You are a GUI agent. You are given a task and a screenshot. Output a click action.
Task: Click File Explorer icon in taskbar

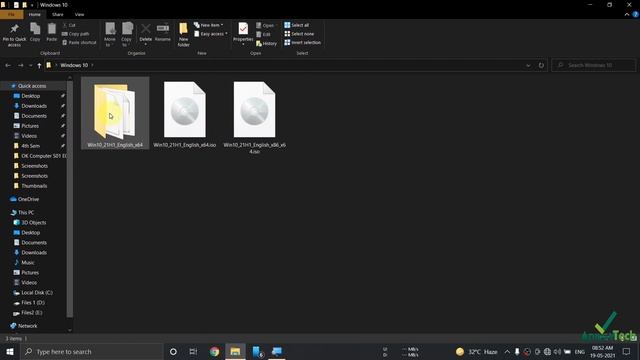pos(235,351)
